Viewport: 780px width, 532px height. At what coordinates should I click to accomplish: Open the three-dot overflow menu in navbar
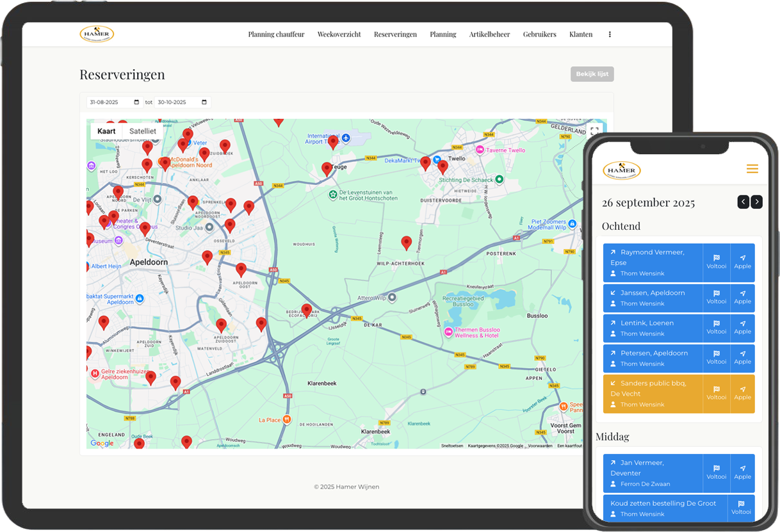609,35
